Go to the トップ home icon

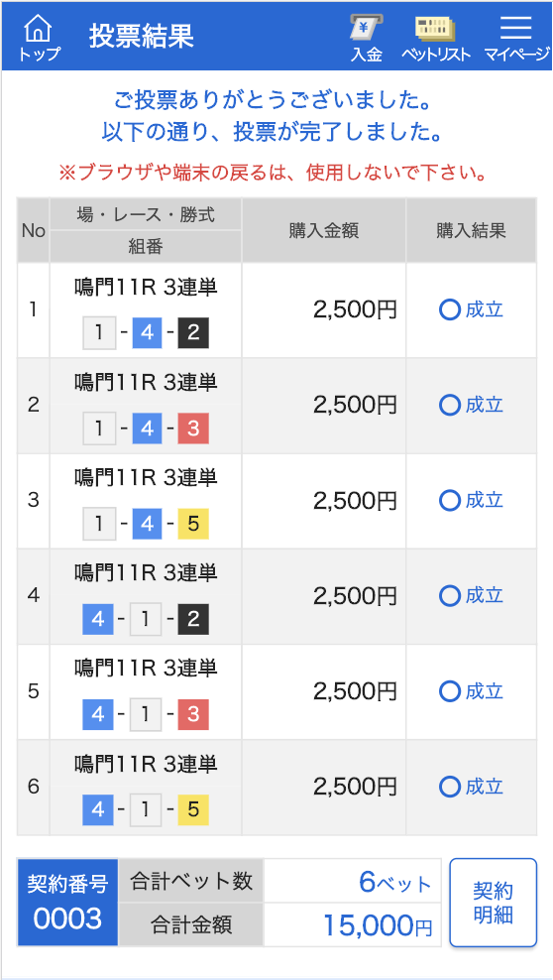click(40, 38)
